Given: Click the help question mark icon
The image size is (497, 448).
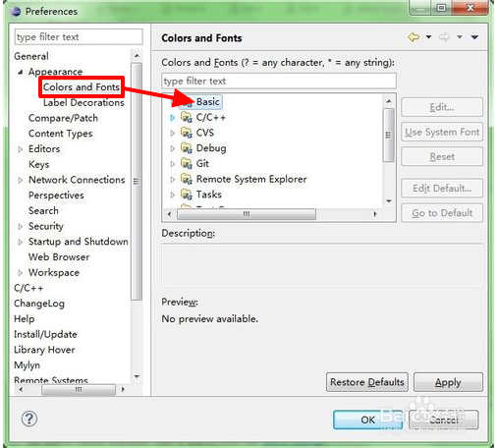Looking at the screenshot, I should pos(29,419).
